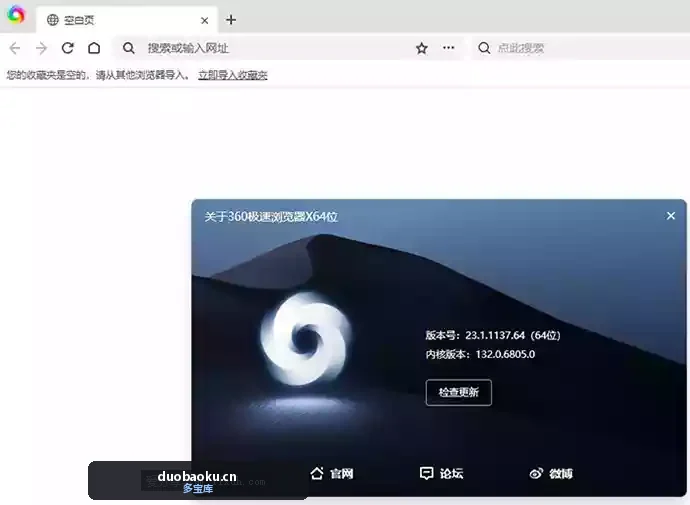Open the home page icon
This screenshot has height=505, width=690.
pos(94,48)
